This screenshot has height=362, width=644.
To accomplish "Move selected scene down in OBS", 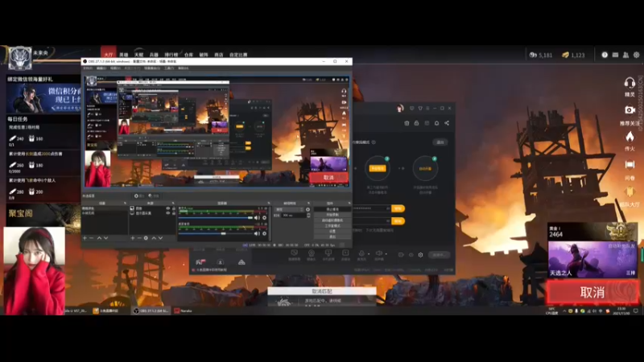I will (x=106, y=238).
